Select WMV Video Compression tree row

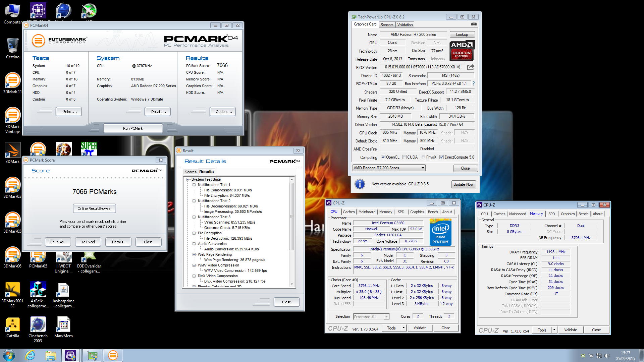pyautogui.click(x=218, y=265)
